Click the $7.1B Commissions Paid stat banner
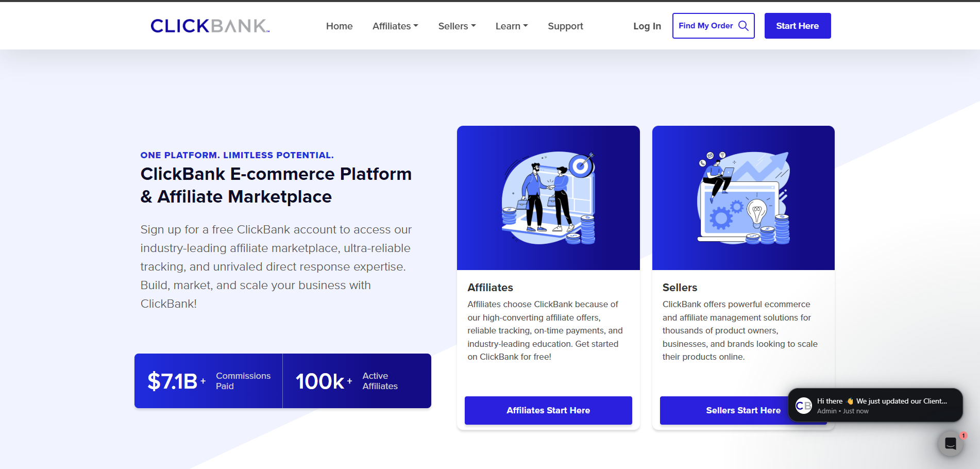Screen dimensions: 980x469 point(208,381)
